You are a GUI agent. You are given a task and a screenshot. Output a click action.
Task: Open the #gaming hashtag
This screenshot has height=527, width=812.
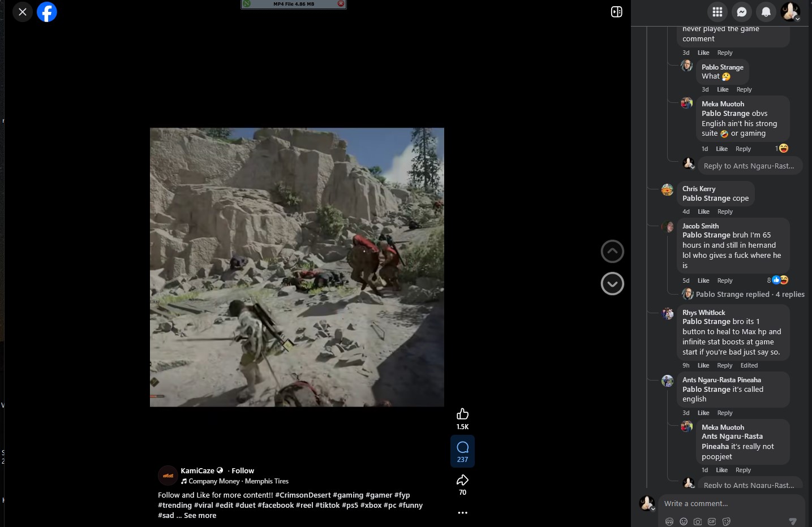348,495
